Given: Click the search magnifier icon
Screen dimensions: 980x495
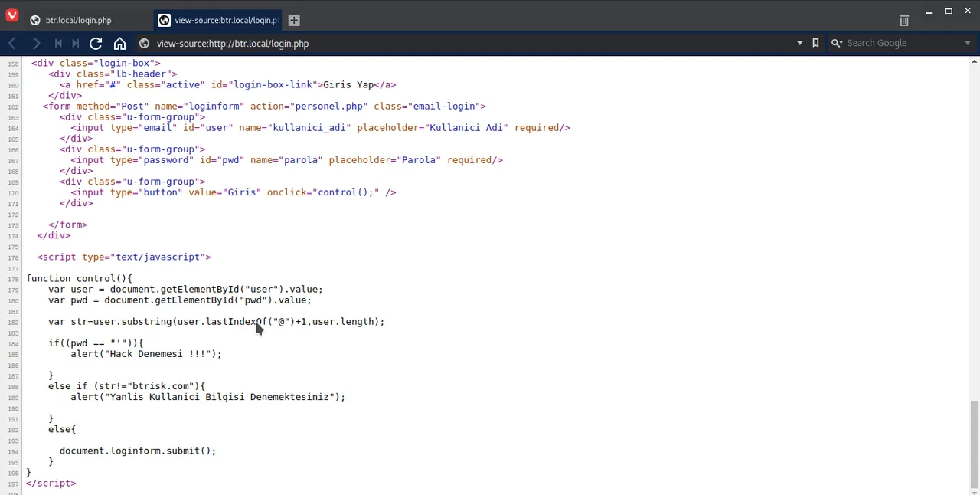Looking at the screenshot, I should pyautogui.click(x=837, y=43).
